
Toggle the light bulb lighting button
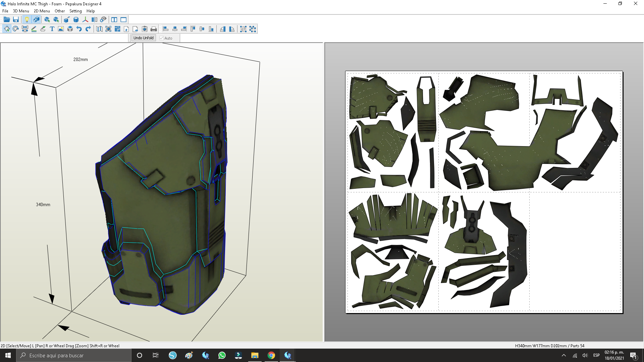pos(27,19)
